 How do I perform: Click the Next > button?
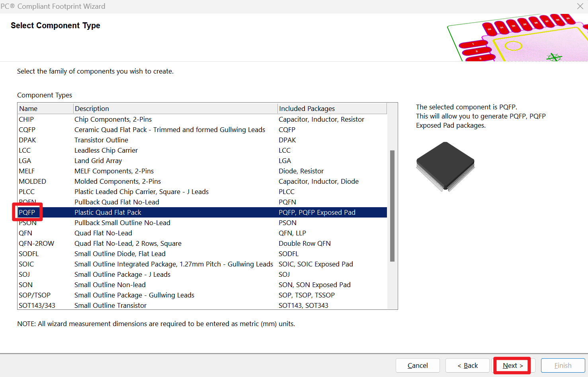(x=512, y=365)
